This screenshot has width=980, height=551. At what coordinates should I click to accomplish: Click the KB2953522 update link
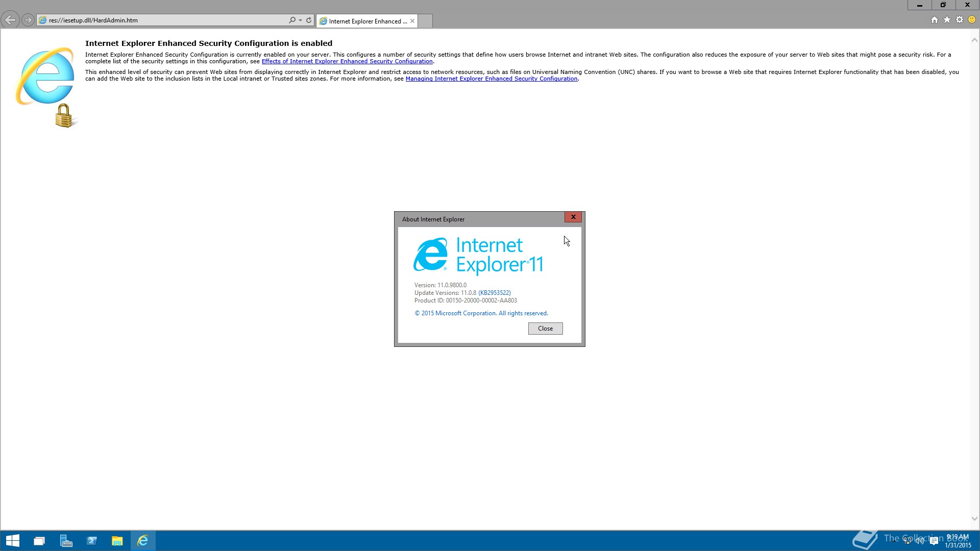tap(495, 293)
